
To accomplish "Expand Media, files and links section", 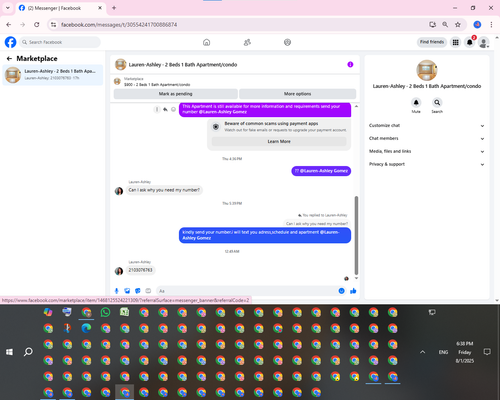I will point(426,151).
